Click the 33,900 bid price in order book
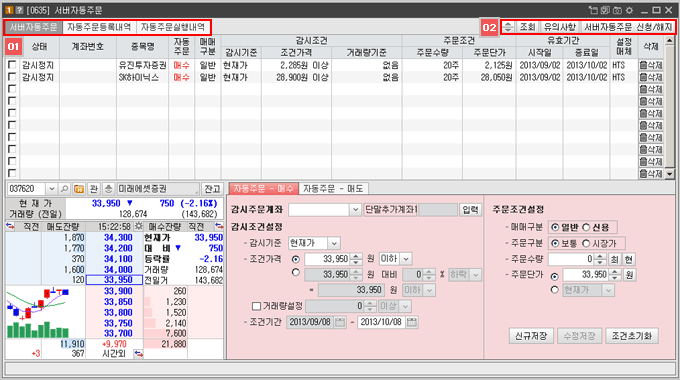Viewport: 680px width, 380px height. (118, 291)
